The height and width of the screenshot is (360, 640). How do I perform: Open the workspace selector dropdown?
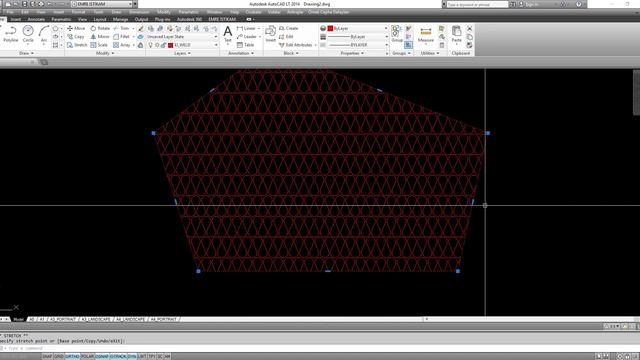[x=102, y=4]
